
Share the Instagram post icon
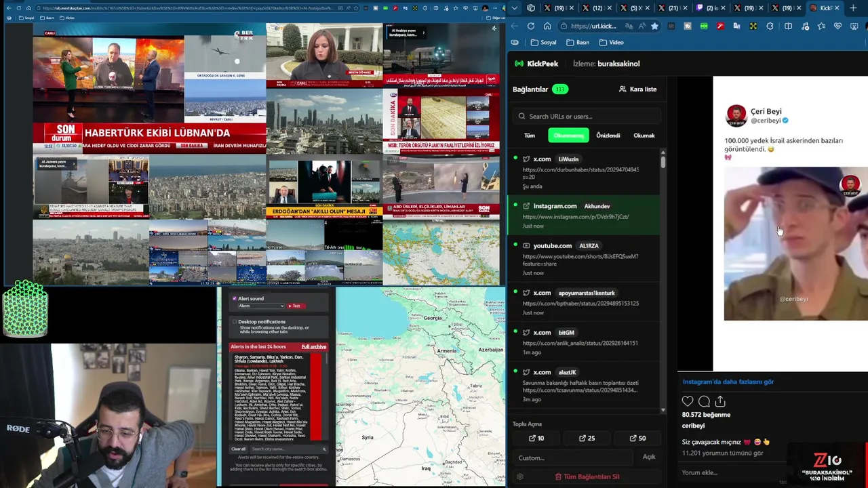(720, 401)
